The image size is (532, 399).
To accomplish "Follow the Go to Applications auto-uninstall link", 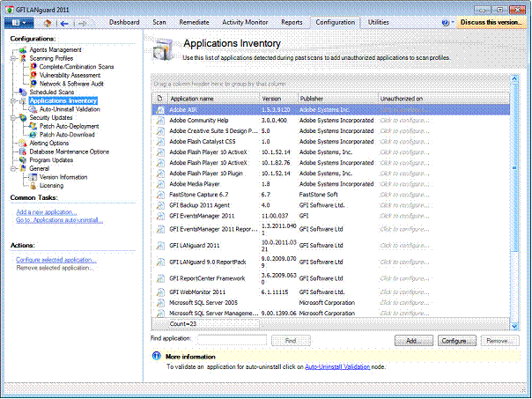I will pyautogui.click(x=59, y=220).
